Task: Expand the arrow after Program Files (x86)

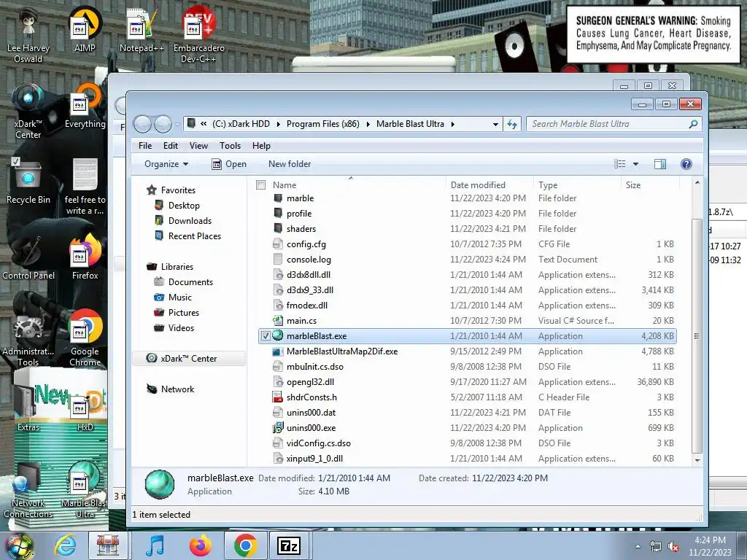Action: click(x=368, y=124)
